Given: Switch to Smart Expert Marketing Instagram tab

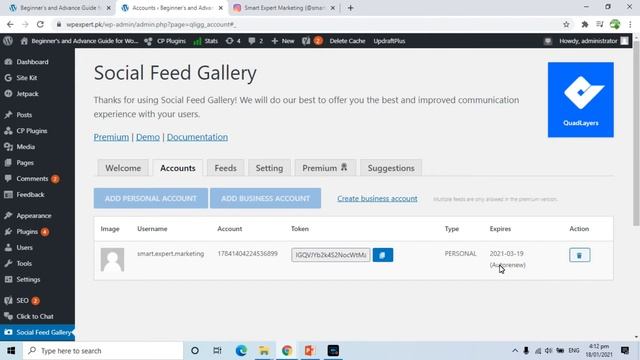Looking at the screenshot, I should point(284,8).
